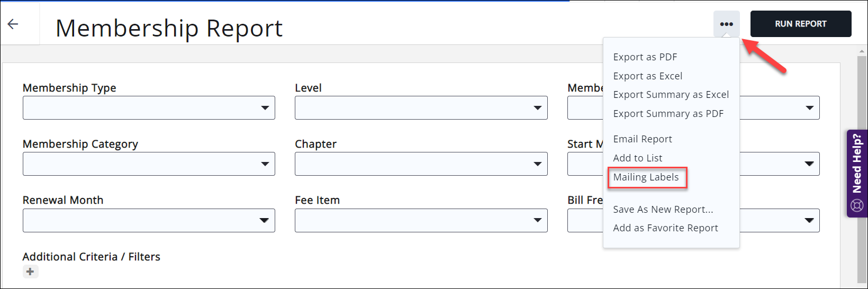The height and width of the screenshot is (289, 868).
Task: Click the RUN REPORT button
Action: [x=800, y=24]
